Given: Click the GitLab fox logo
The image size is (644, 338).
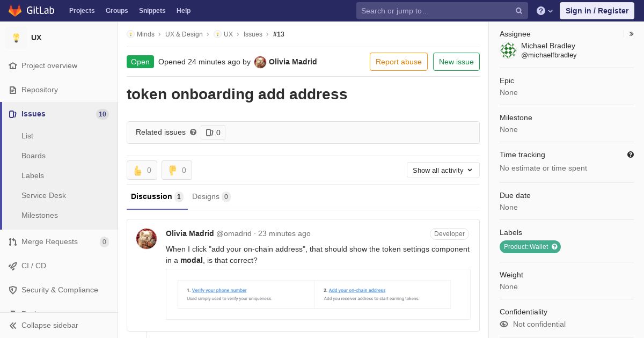Looking at the screenshot, I should [15, 11].
